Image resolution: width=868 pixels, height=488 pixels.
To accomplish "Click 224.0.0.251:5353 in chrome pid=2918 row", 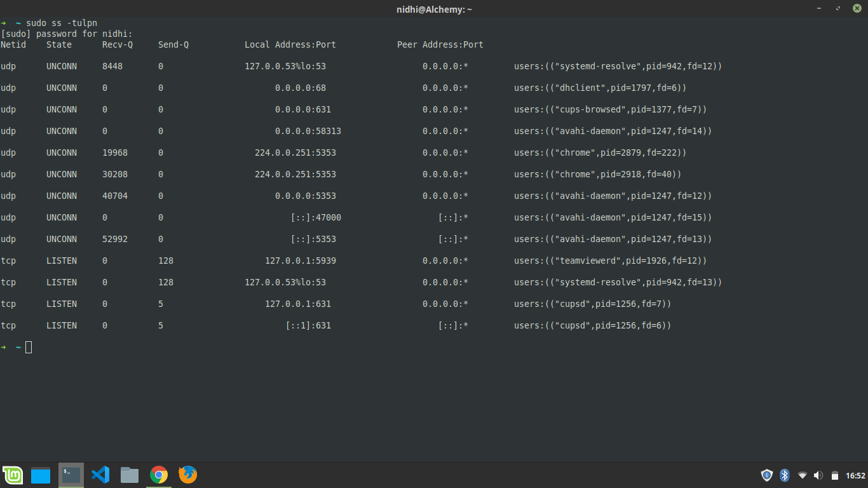I will coord(295,174).
